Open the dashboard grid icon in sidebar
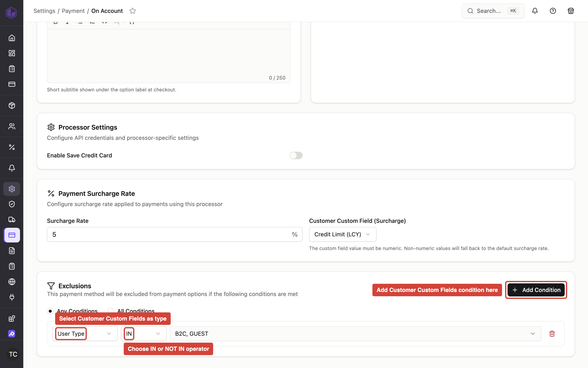 click(12, 53)
